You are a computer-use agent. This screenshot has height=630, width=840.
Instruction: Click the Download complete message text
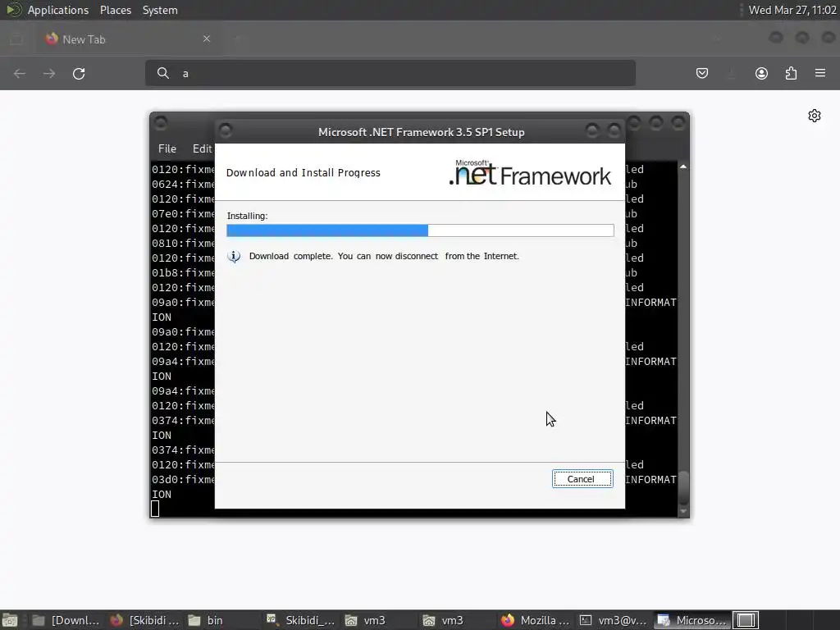coord(384,256)
